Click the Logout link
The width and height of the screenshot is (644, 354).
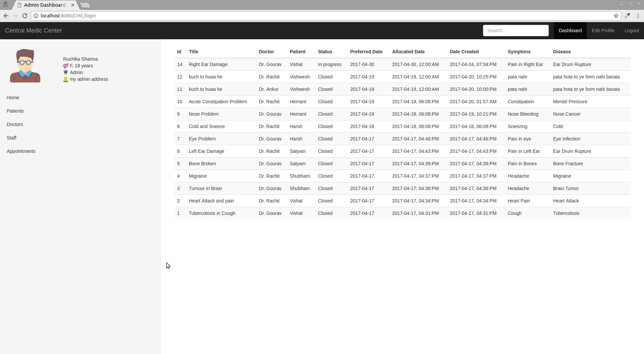631,31
